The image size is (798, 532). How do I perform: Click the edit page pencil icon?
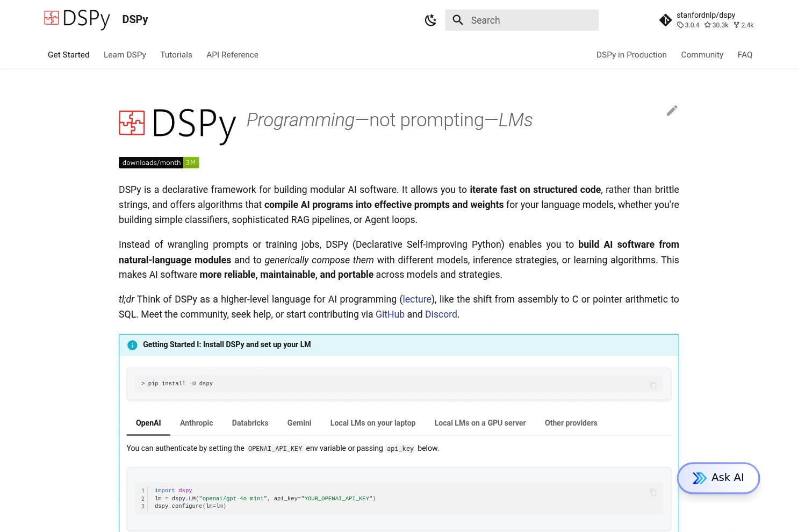[x=672, y=111]
